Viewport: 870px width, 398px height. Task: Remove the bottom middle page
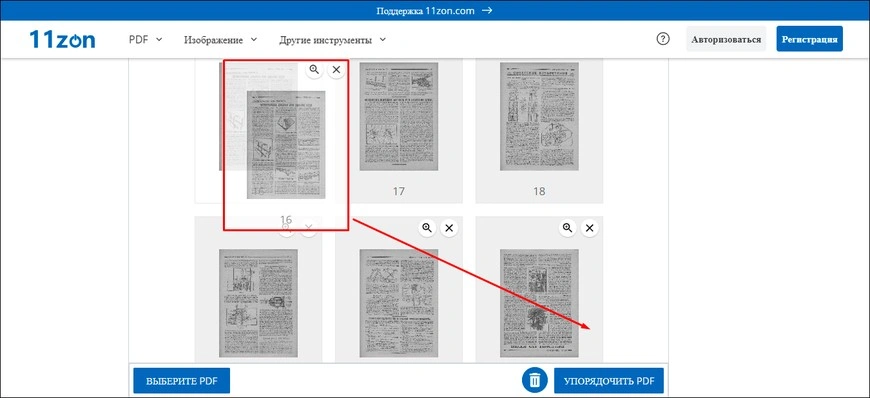tap(449, 228)
